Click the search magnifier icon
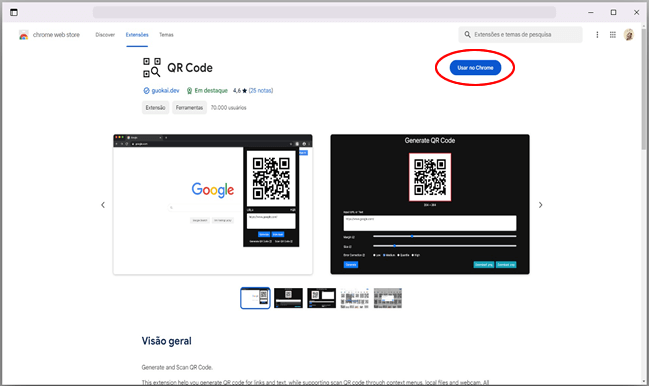The height and width of the screenshot is (386, 649). pyautogui.click(x=467, y=35)
